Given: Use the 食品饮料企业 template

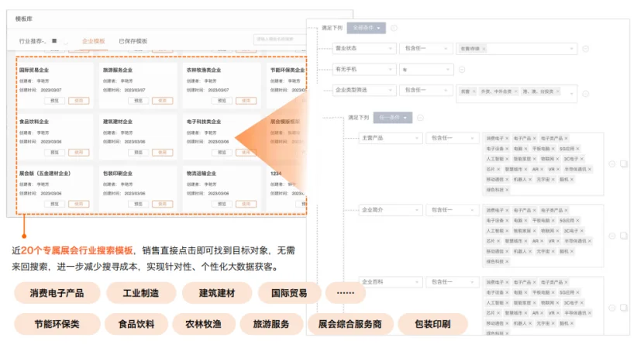Looking at the screenshot, I should 79,153.
